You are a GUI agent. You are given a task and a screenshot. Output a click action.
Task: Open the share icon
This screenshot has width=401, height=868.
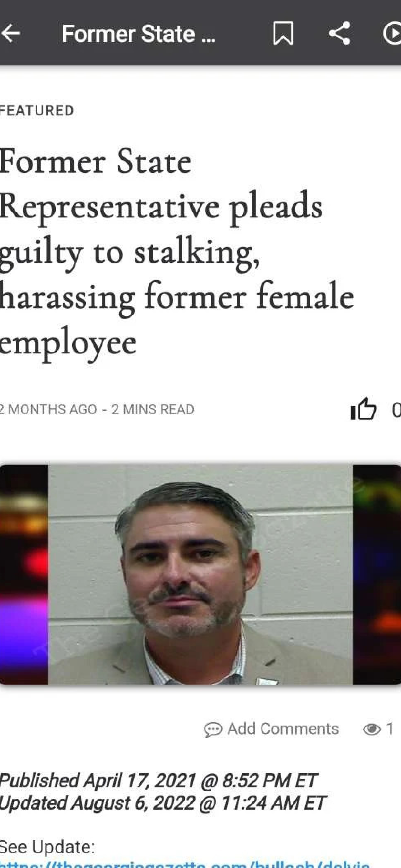(x=339, y=33)
